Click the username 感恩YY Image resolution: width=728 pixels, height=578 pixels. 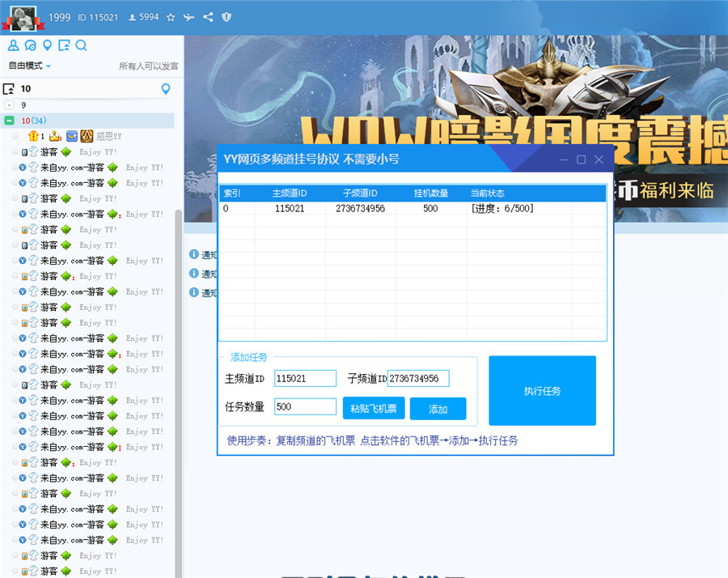pos(108,136)
